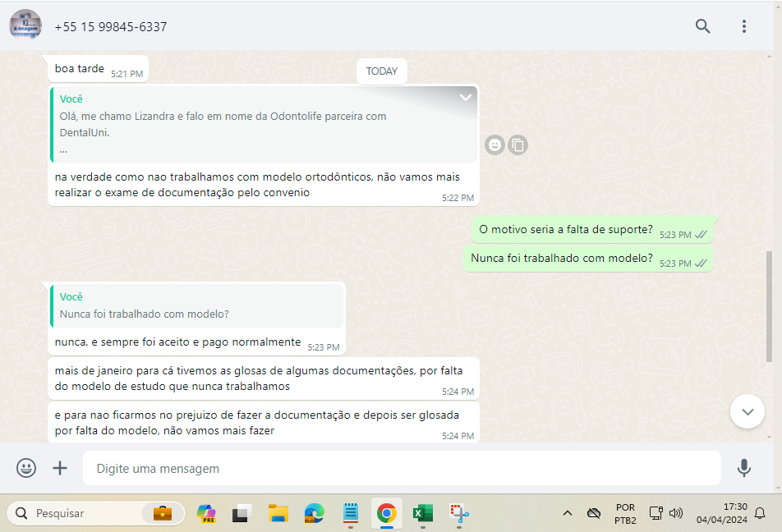
Task: Open the briefcase icon in taskbar search
Action: pos(163,513)
